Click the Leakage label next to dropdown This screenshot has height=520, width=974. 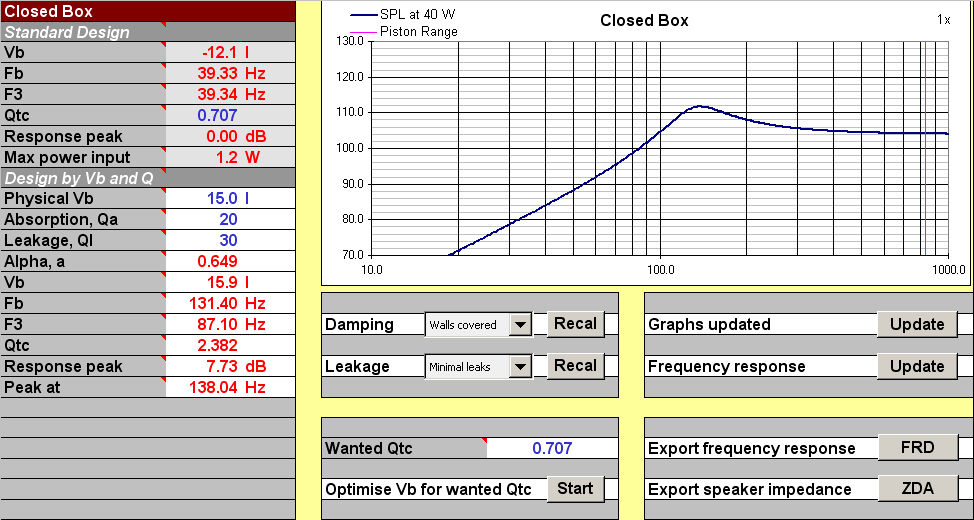point(357,367)
